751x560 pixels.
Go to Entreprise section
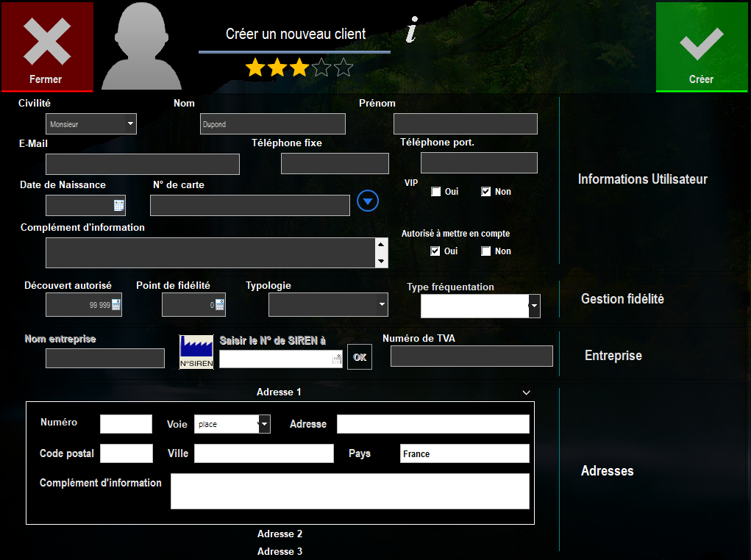(x=613, y=356)
